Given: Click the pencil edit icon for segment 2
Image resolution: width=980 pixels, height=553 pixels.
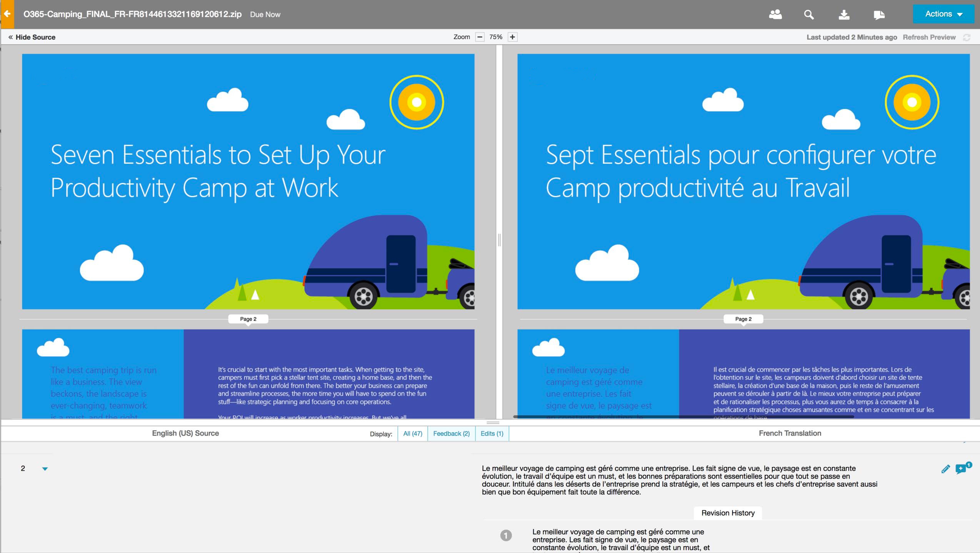Looking at the screenshot, I should [945, 469].
